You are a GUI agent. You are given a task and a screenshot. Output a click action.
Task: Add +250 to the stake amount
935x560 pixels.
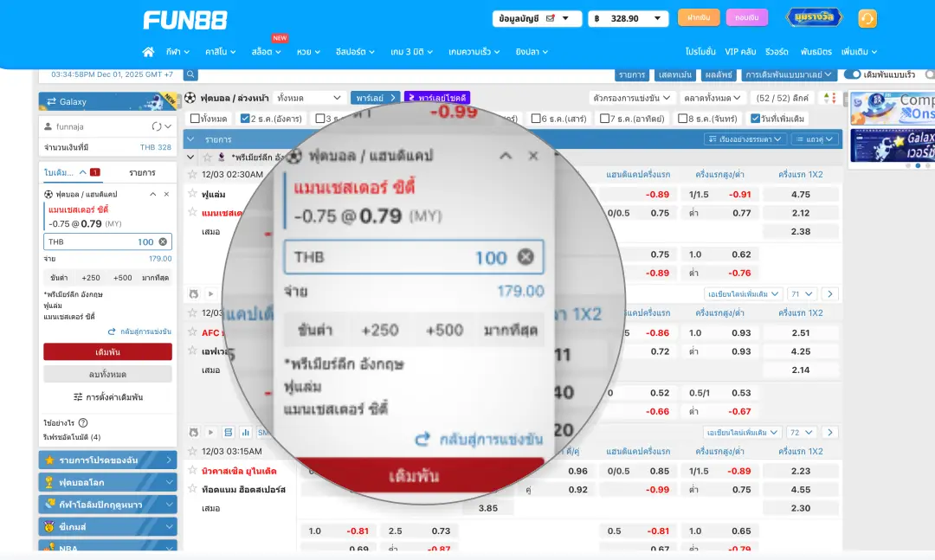pos(91,278)
